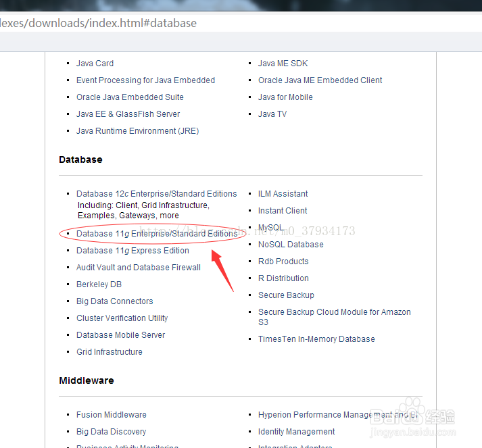
Task: Open the Fusion Middleware link
Action: (x=112, y=415)
